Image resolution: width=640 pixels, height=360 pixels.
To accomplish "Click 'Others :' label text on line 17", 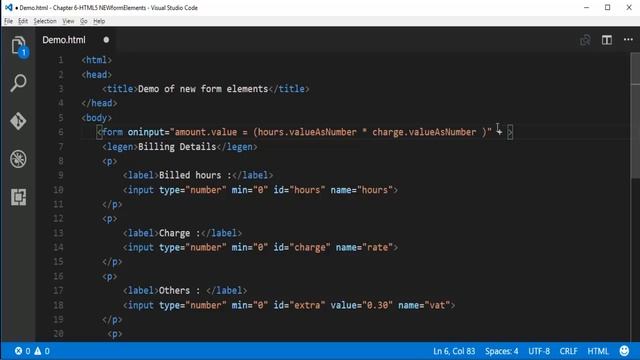I will pyautogui.click(x=180, y=291).
